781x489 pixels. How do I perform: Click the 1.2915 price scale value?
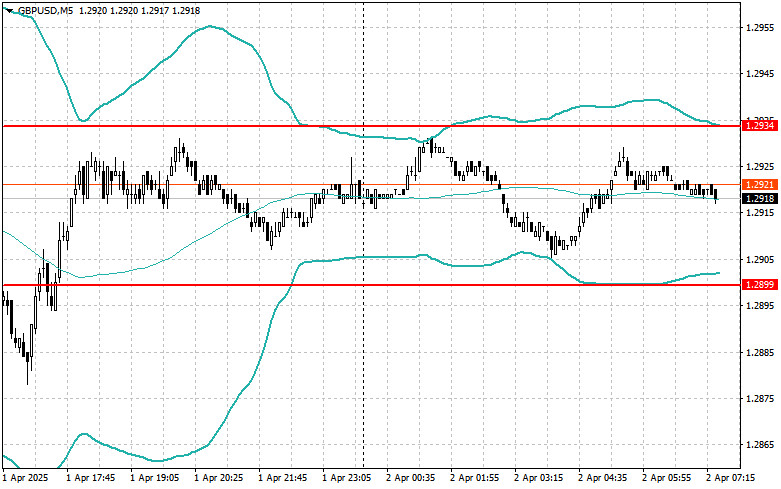(761, 213)
